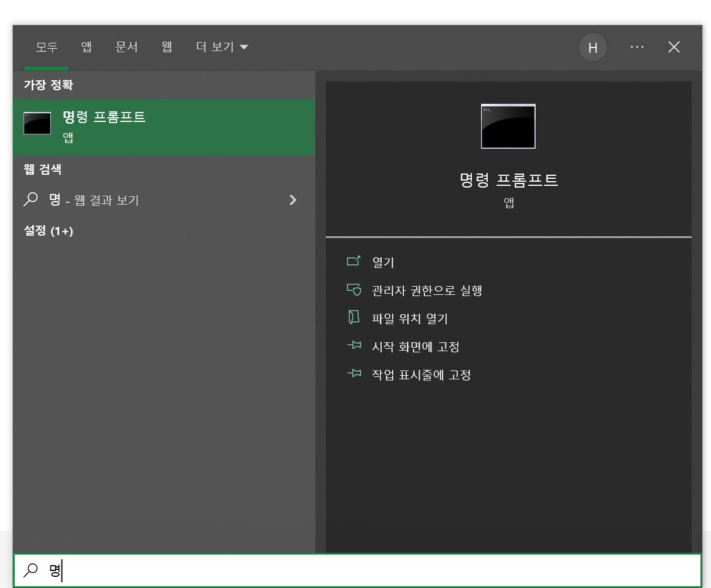Choose 관리자 권한으로 실행

427,290
